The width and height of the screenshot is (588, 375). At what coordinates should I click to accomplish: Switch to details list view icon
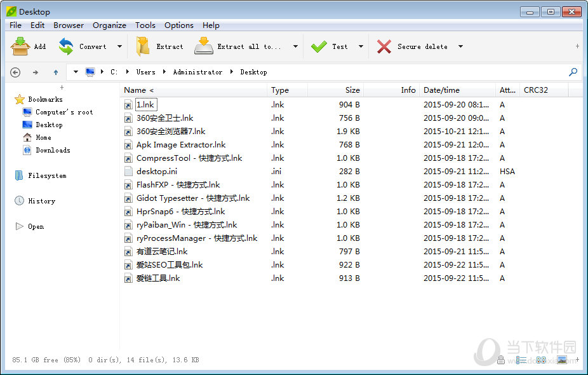(521, 360)
